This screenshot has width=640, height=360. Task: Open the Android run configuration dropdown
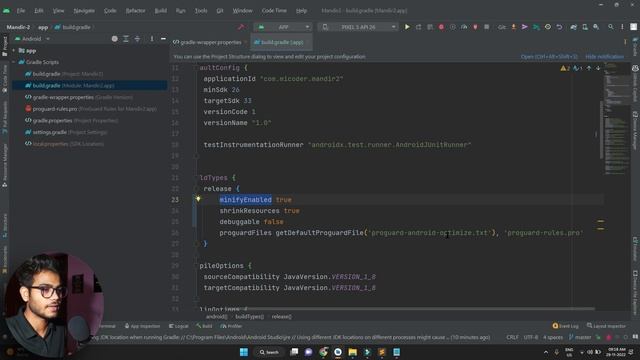(283, 27)
